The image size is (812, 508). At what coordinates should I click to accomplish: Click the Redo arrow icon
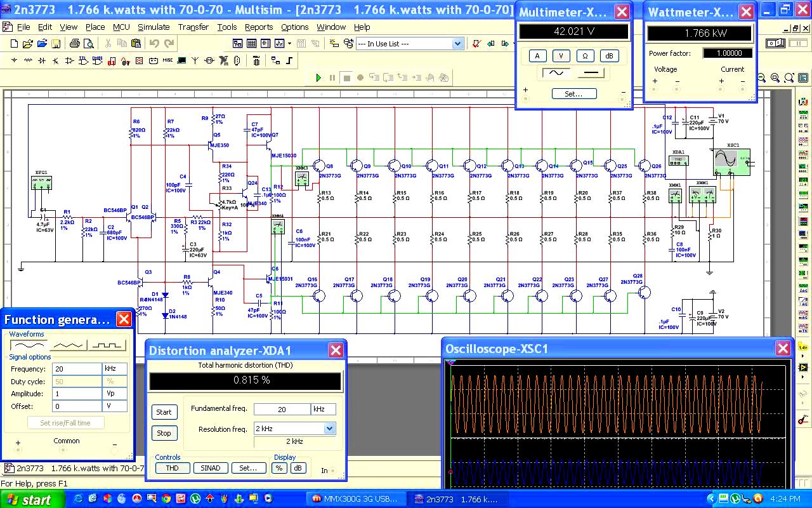[169, 44]
